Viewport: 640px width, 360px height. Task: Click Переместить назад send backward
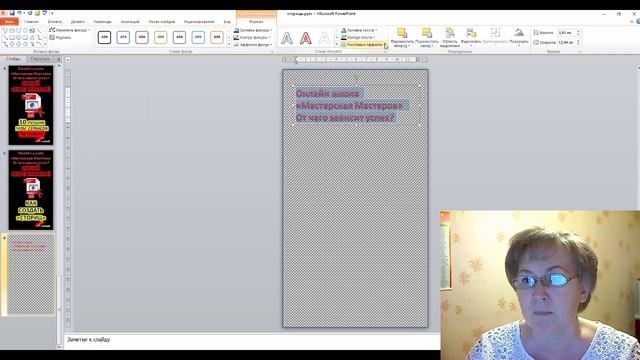[427, 38]
